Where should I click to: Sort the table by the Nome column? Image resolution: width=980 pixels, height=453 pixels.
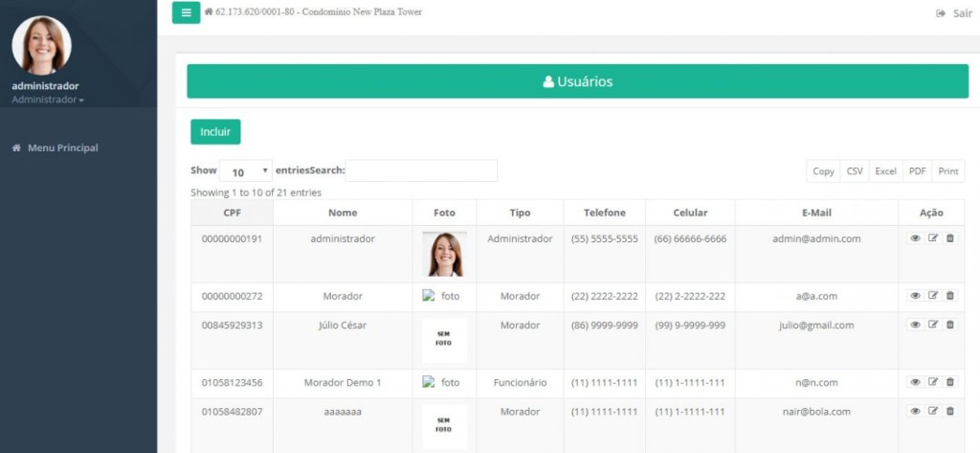coord(342,213)
